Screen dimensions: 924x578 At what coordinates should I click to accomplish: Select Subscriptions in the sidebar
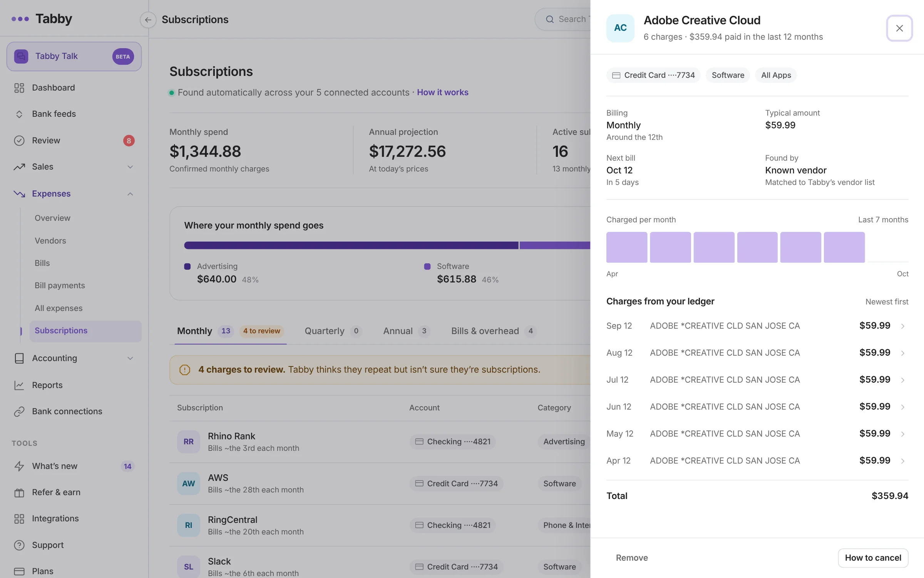tap(85, 331)
